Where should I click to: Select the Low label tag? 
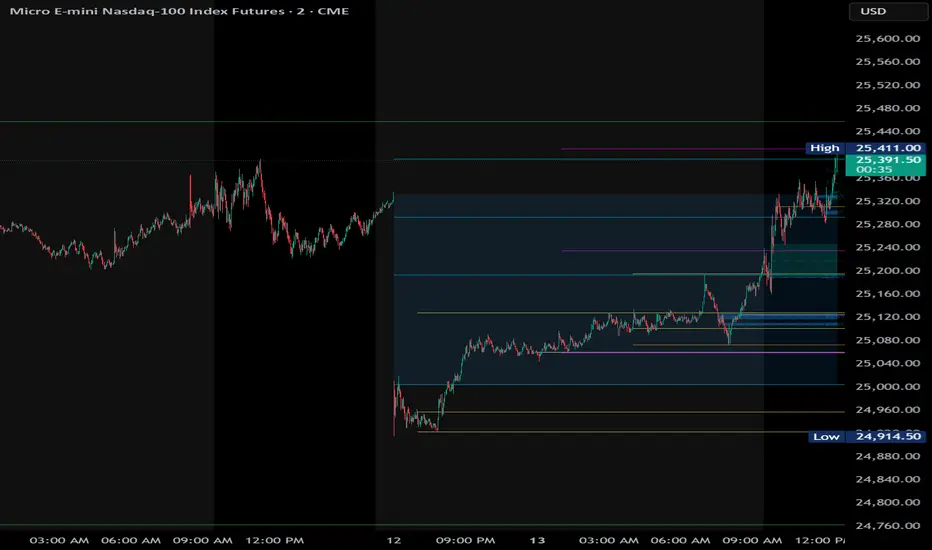point(826,436)
